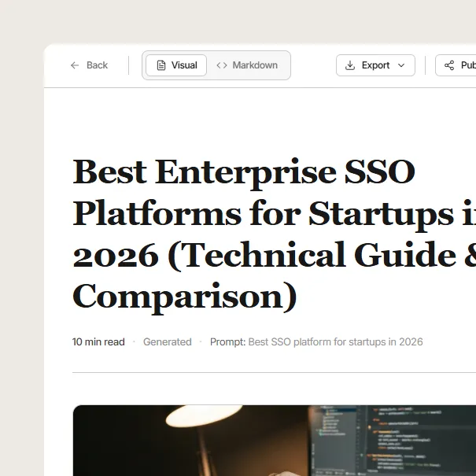Open the Export dropdown menu
This screenshot has height=476, width=476.
pos(375,65)
